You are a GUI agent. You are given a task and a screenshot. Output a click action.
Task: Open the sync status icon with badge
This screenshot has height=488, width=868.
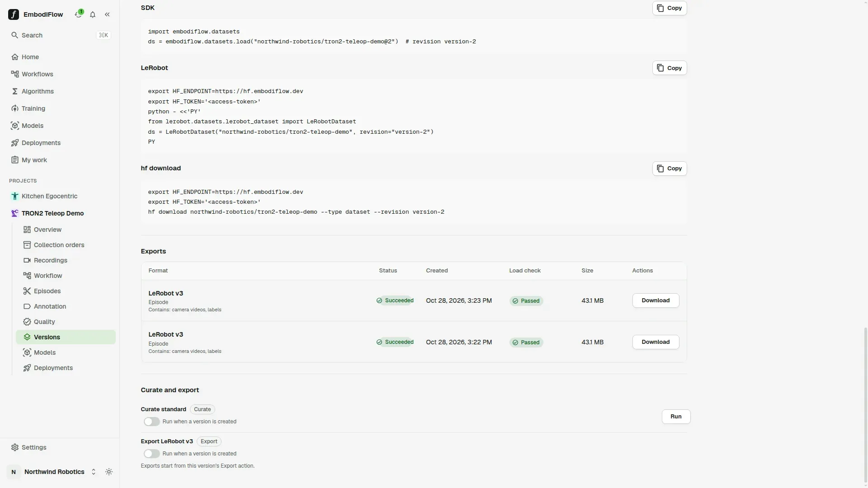coord(79,14)
